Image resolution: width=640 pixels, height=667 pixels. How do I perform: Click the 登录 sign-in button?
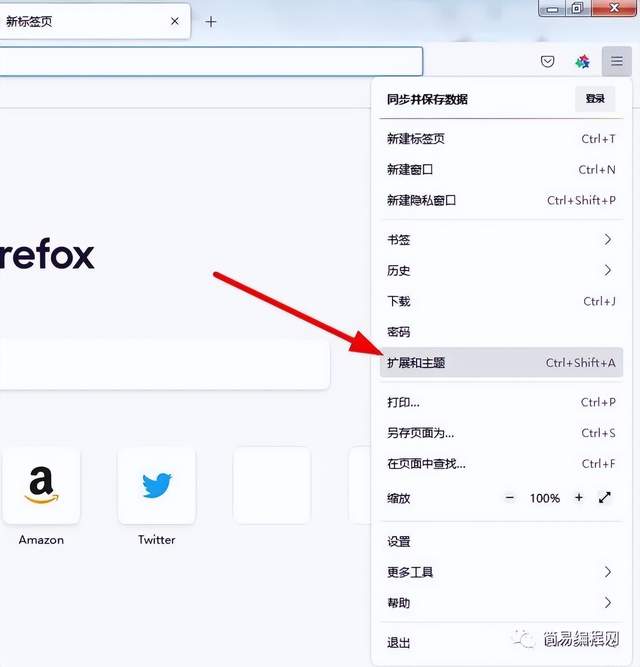point(595,99)
